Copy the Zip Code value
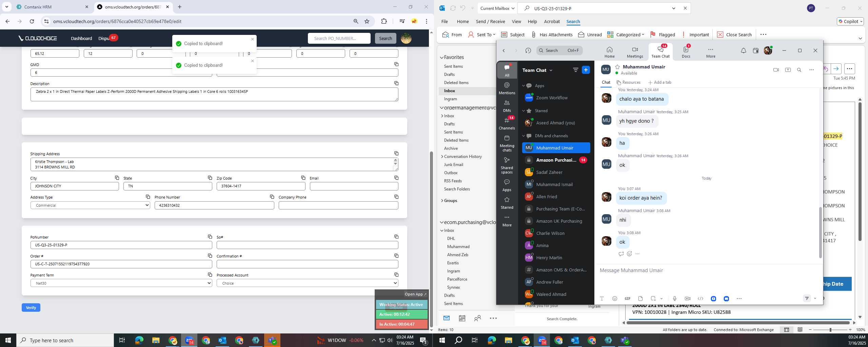 (x=303, y=178)
